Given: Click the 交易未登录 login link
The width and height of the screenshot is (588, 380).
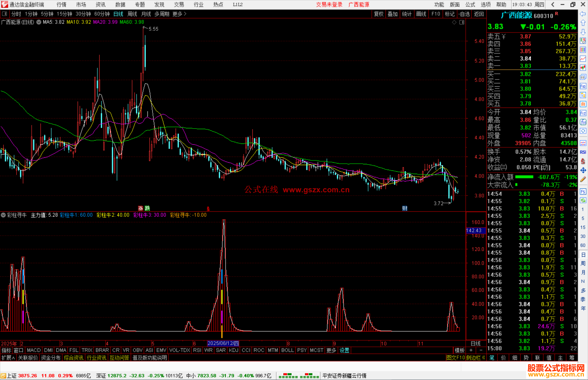Looking at the screenshot, I should coord(329,5).
